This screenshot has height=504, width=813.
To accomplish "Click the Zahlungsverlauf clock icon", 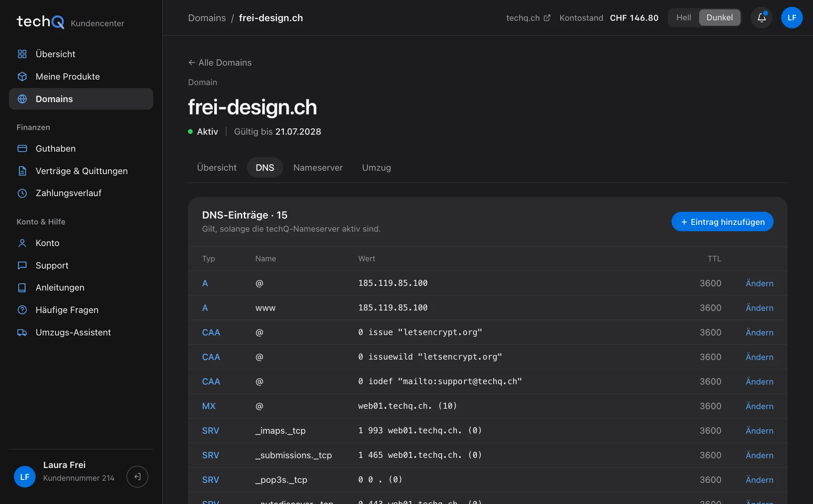I will (22, 193).
